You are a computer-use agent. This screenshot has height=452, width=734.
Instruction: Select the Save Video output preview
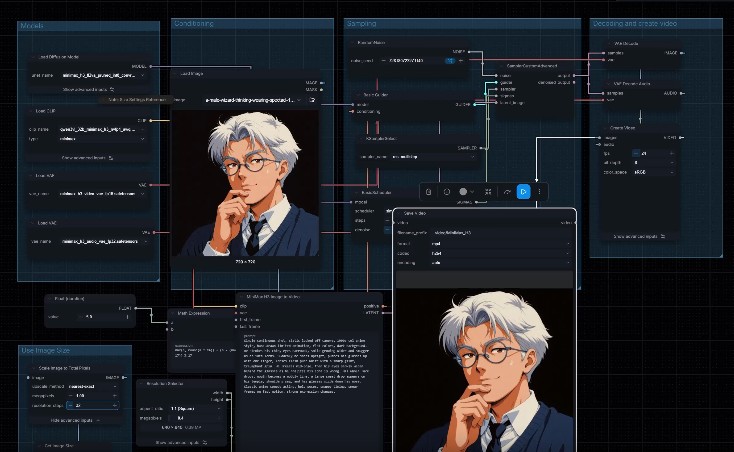click(484, 370)
